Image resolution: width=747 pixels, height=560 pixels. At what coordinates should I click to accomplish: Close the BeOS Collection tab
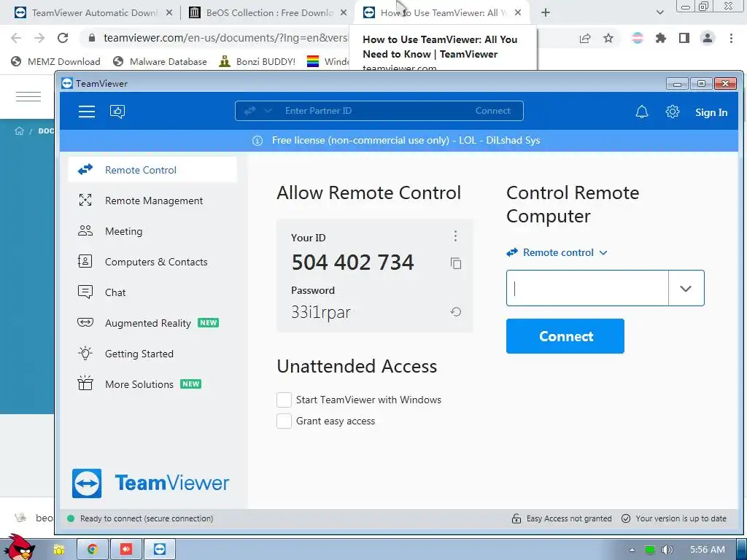click(x=344, y=13)
